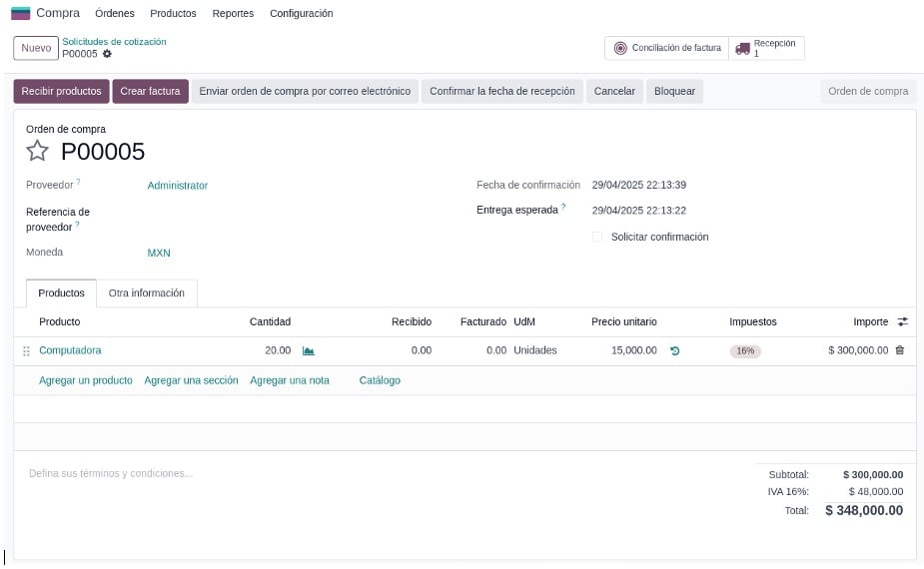Show the help mark by Referencia de proveedor

coord(77,225)
